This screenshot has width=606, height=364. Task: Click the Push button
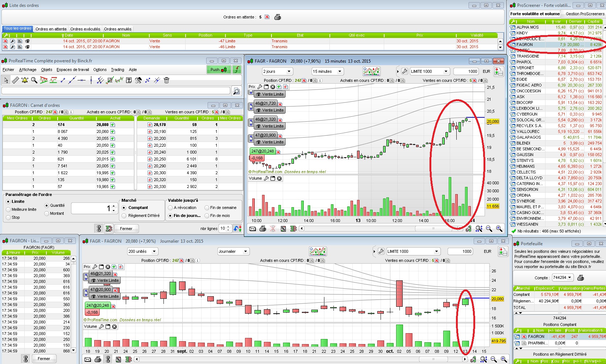(x=219, y=70)
